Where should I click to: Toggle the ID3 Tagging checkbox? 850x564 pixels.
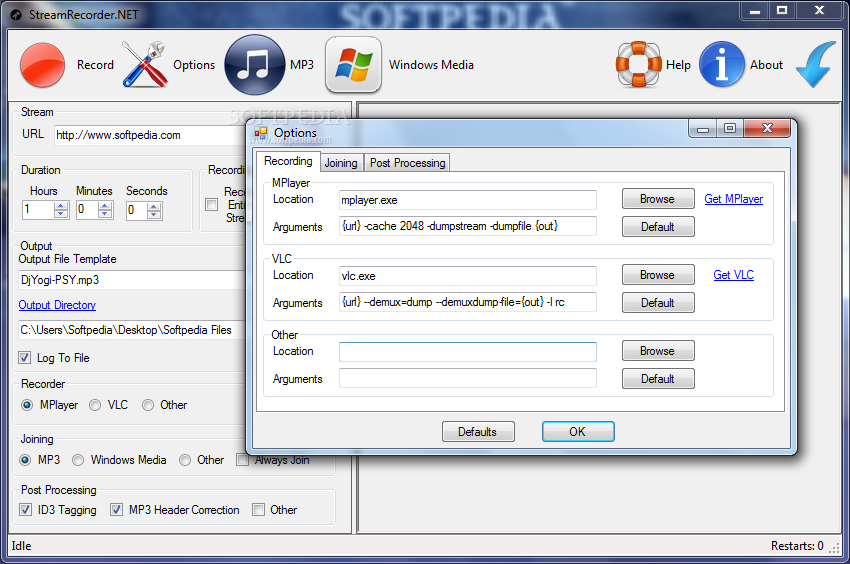pyautogui.click(x=25, y=510)
